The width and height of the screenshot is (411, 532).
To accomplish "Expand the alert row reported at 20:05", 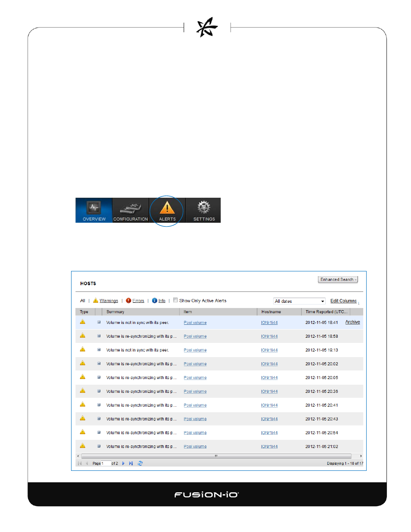I will point(99,377).
